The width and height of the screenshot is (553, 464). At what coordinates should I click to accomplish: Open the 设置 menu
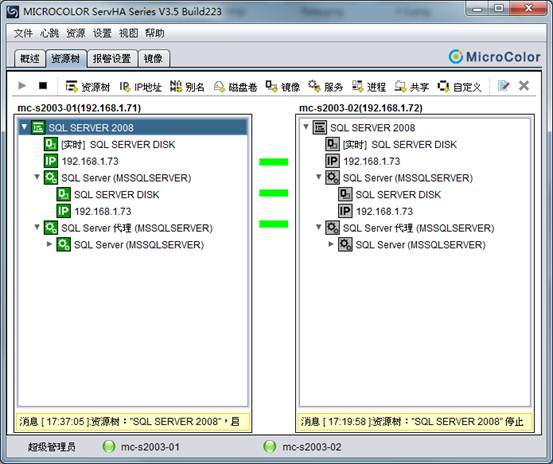coord(102,33)
